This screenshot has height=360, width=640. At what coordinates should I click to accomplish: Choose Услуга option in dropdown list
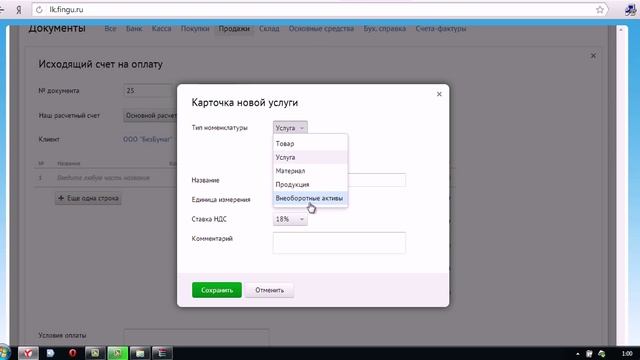click(x=310, y=157)
